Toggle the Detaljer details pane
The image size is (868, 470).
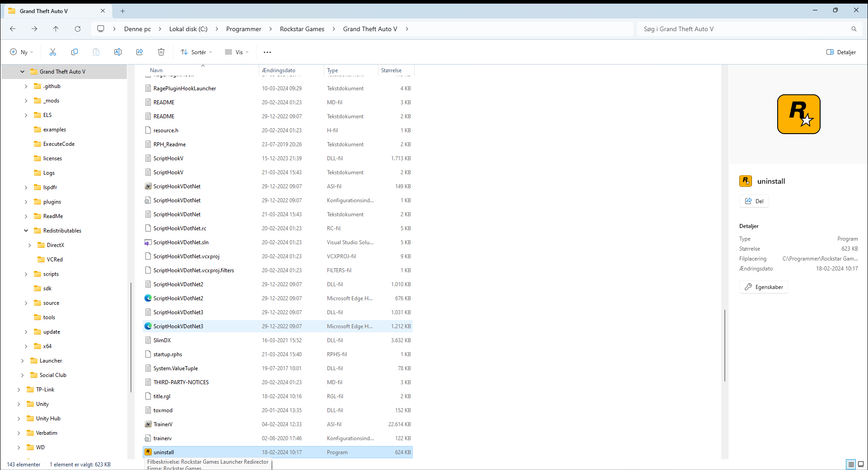pyautogui.click(x=841, y=52)
